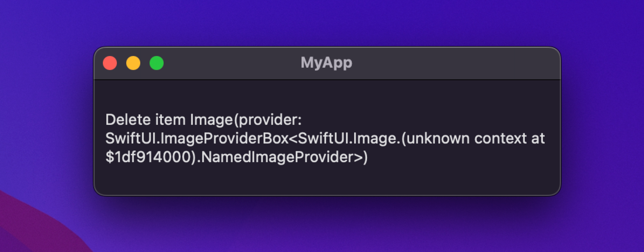Click the red traffic light control
This screenshot has width=644, height=252.
pos(110,63)
